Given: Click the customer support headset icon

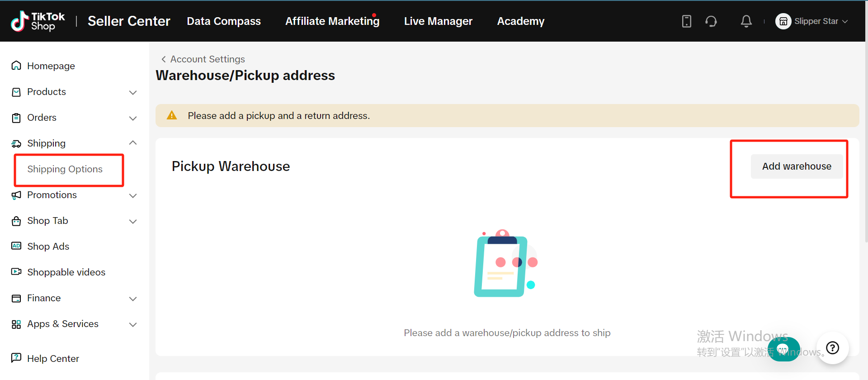Looking at the screenshot, I should 711,21.
